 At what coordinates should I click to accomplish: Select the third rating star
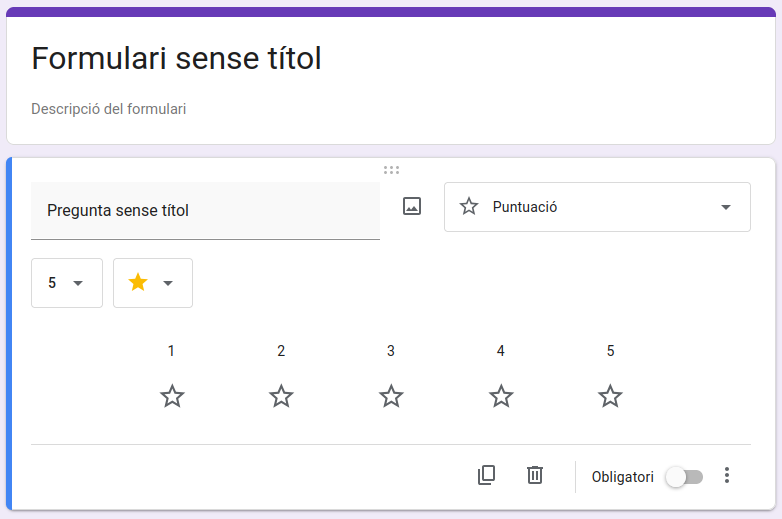click(391, 396)
